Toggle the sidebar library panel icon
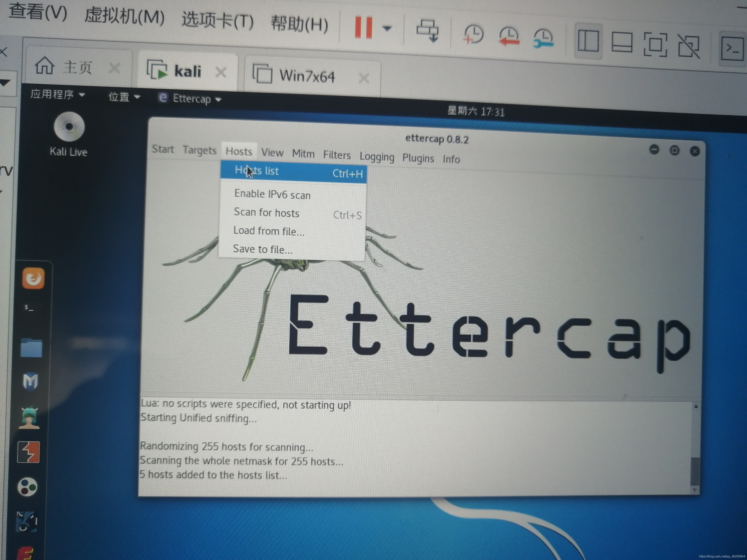 [588, 40]
